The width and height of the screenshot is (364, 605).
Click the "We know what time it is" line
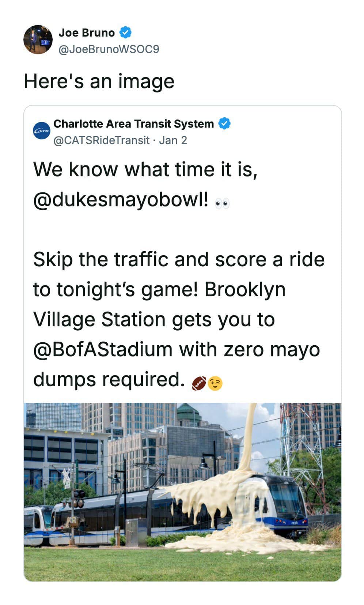[145, 170]
